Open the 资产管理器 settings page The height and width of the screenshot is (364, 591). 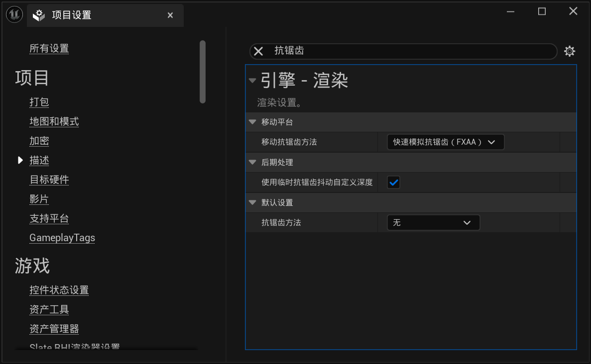click(x=54, y=329)
